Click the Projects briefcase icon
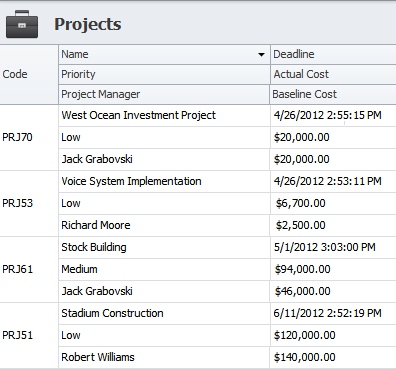Image resolution: width=396 pixels, height=369 pixels. pyautogui.click(x=22, y=24)
